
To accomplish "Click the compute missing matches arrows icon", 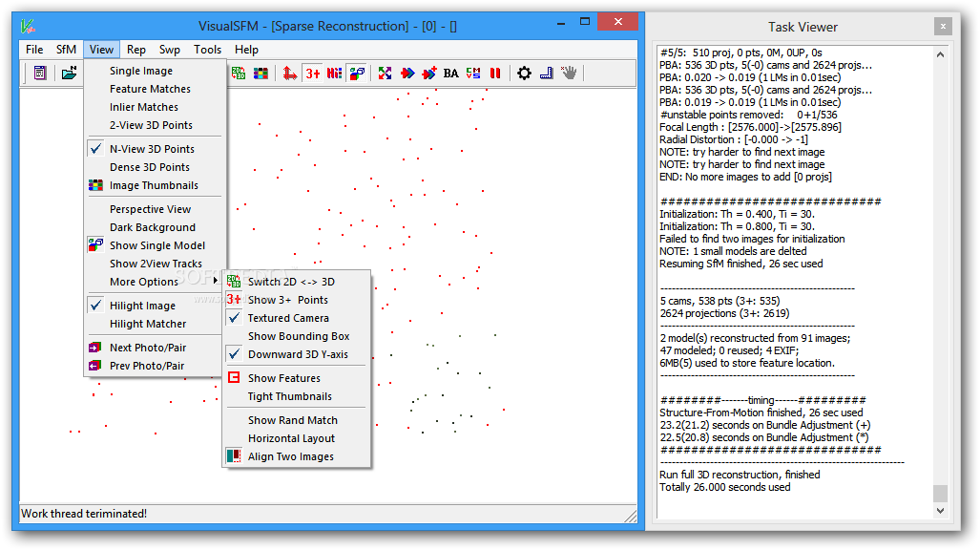I will [385, 74].
